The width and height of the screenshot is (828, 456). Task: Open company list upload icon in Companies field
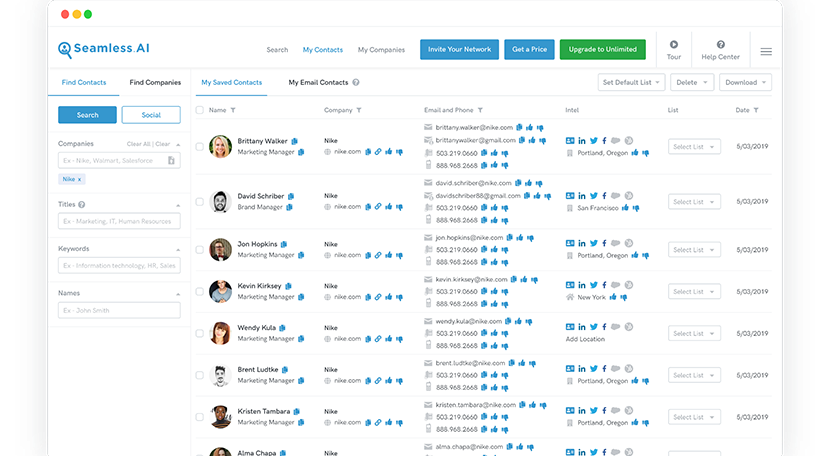(171, 160)
